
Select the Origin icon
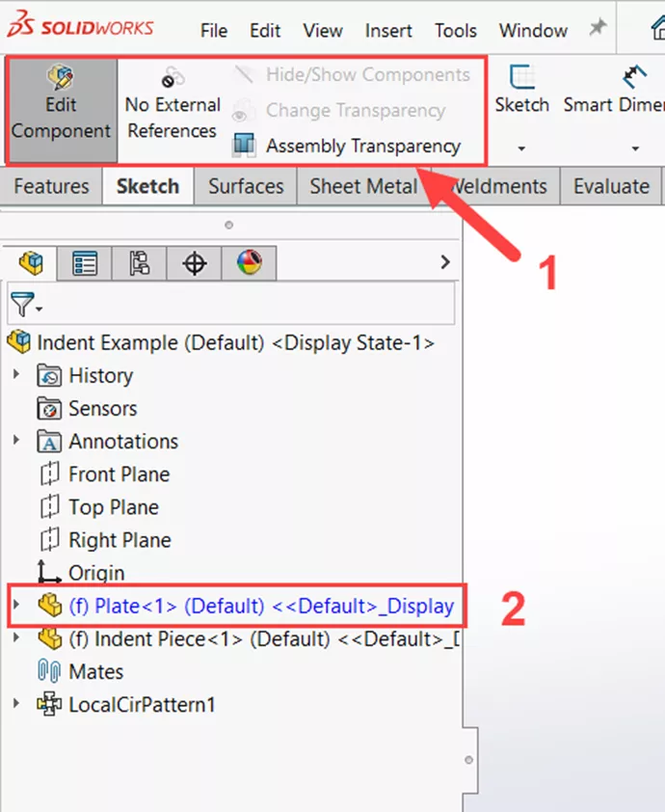(x=48, y=572)
